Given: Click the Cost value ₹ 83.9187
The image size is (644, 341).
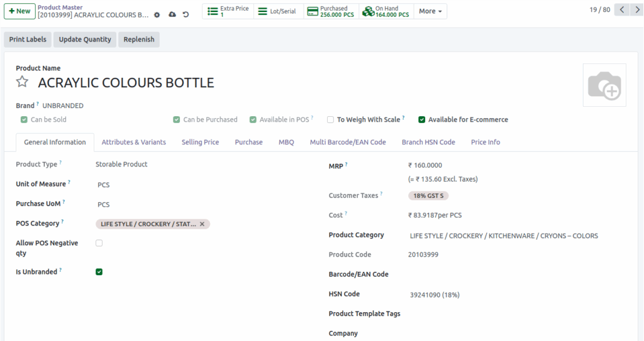Looking at the screenshot, I should [435, 215].
